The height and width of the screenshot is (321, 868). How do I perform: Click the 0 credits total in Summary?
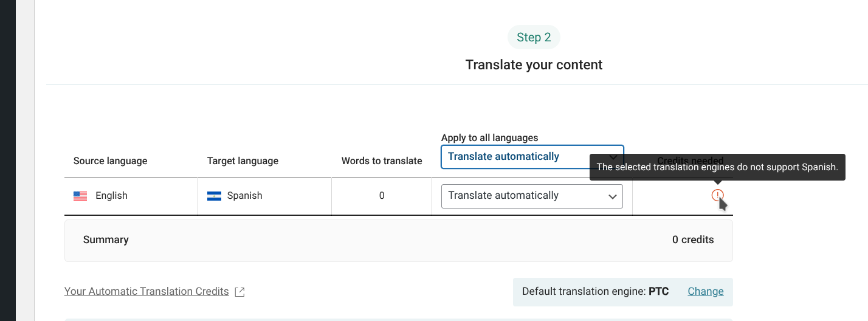tap(692, 240)
